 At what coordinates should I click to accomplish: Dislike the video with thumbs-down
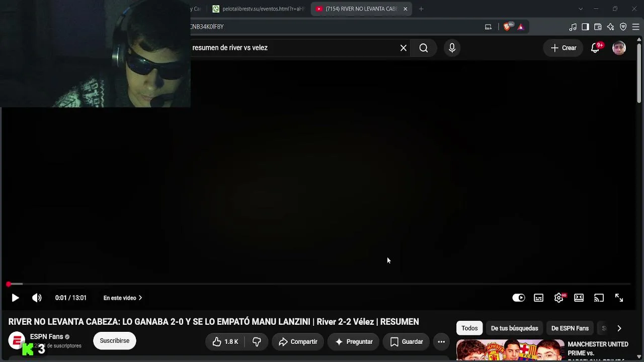[x=257, y=342]
